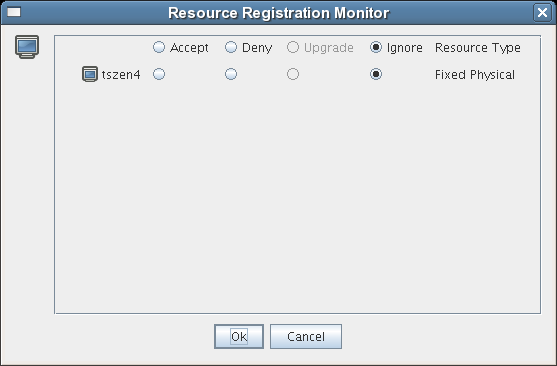
Task: Choose Ignore for the tszen4 resource
Action: click(376, 74)
